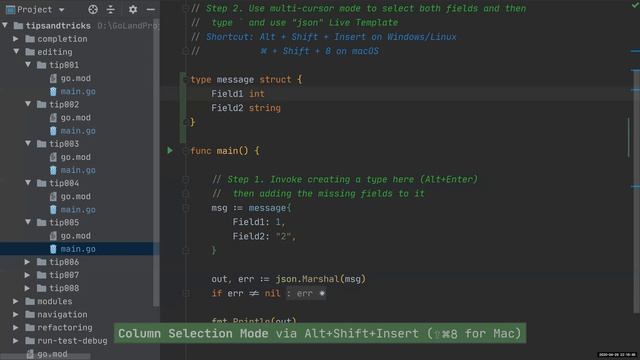640x360 pixels.
Task: Expand the tip006 folder
Action: (27, 262)
